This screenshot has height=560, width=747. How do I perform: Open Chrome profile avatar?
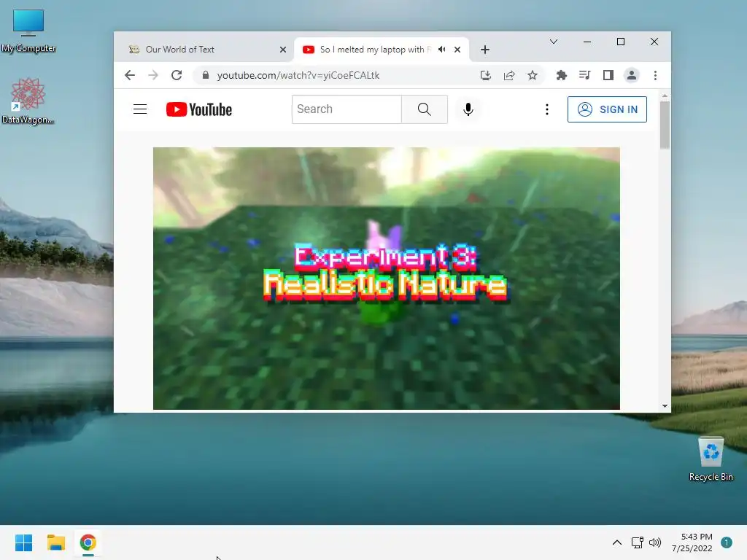tap(632, 75)
